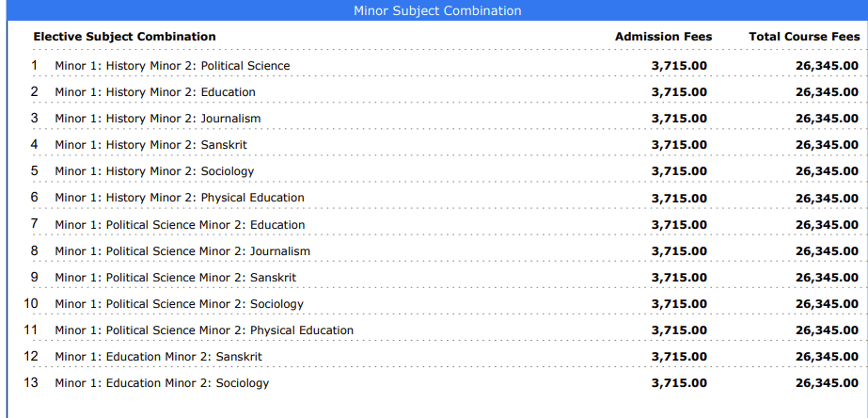This screenshot has width=868, height=418.
Task: Choose Political Science and Sanskrit combination
Action: 176,278
